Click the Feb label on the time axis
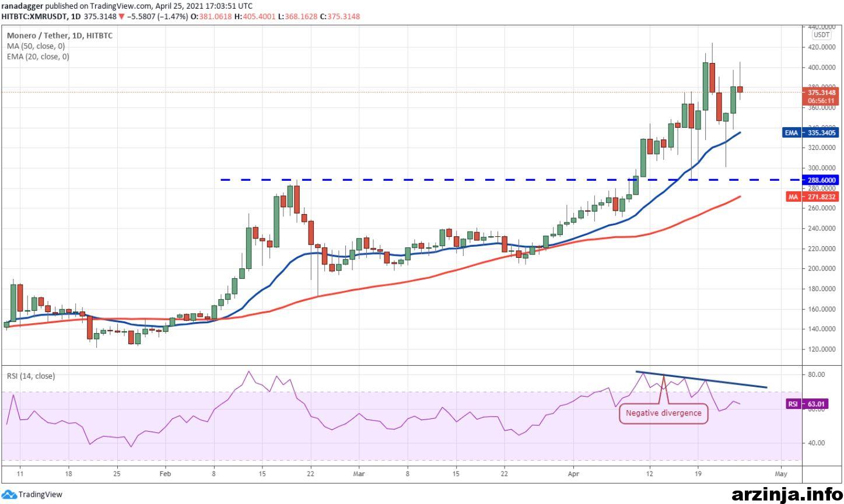Image resolution: width=844 pixels, height=504 pixels. pyautogui.click(x=165, y=474)
